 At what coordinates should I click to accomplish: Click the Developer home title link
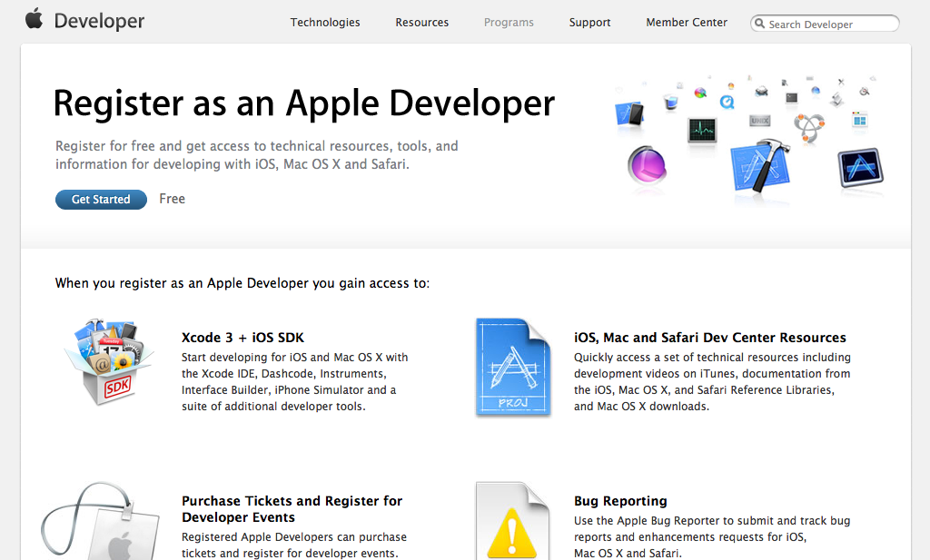coord(99,22)
